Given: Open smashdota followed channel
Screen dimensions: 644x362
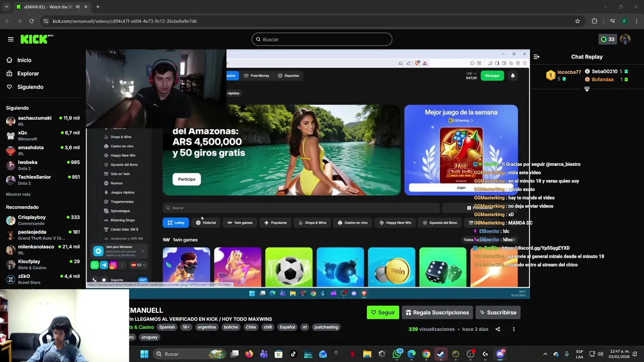Looking at the screenshot, I should [x=43, y=150].
